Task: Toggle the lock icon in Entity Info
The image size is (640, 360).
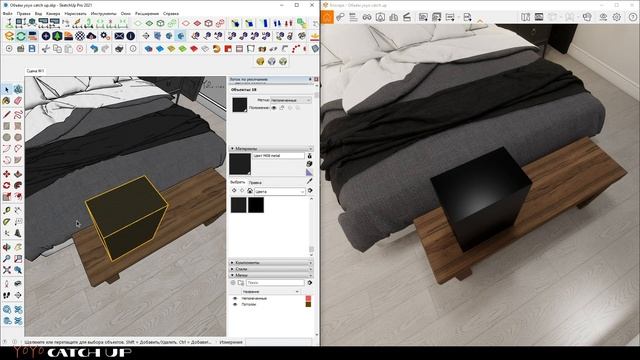Action: 282,108
